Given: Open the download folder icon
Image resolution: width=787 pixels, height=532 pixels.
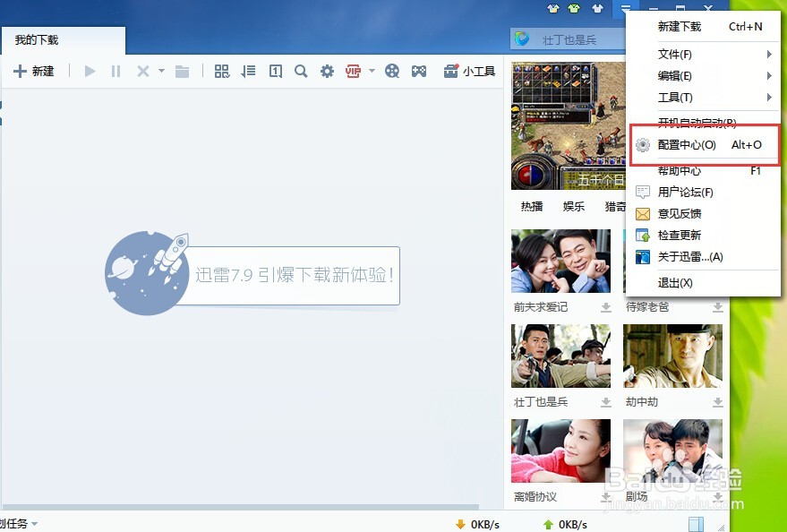Looking at the screenshot, I should 182,72.
